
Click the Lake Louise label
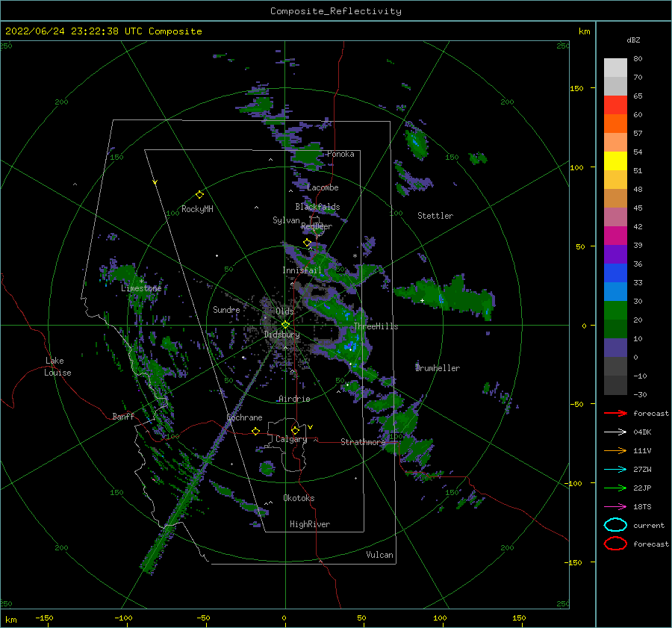pyautogui.click(x=57, y=367)
